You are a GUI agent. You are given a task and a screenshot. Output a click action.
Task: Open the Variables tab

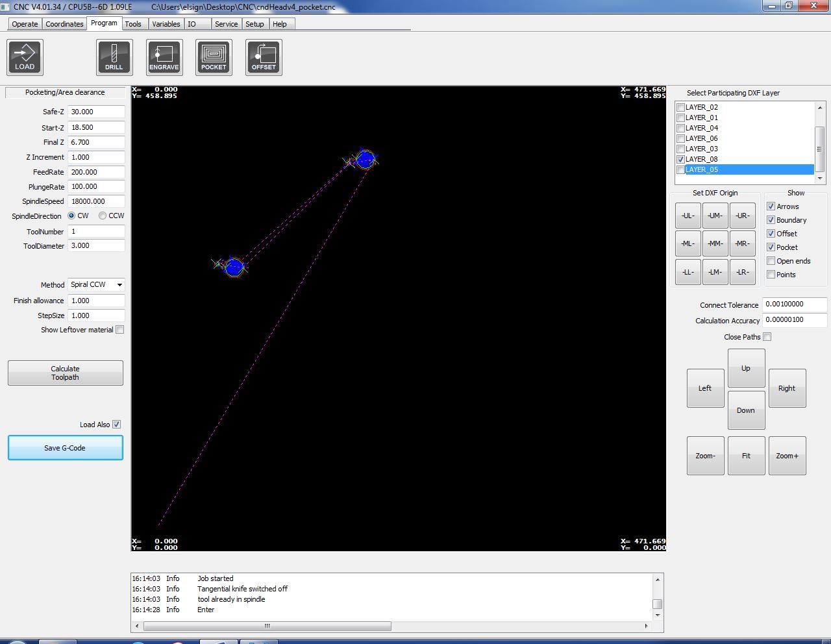click(166, 24)
